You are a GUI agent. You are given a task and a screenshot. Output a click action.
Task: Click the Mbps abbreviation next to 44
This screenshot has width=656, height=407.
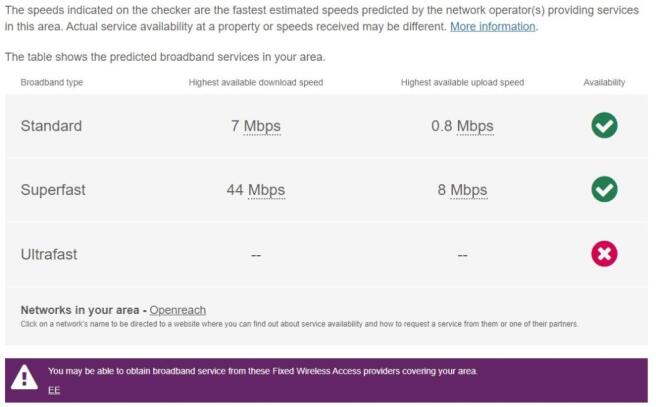(266, 190)
